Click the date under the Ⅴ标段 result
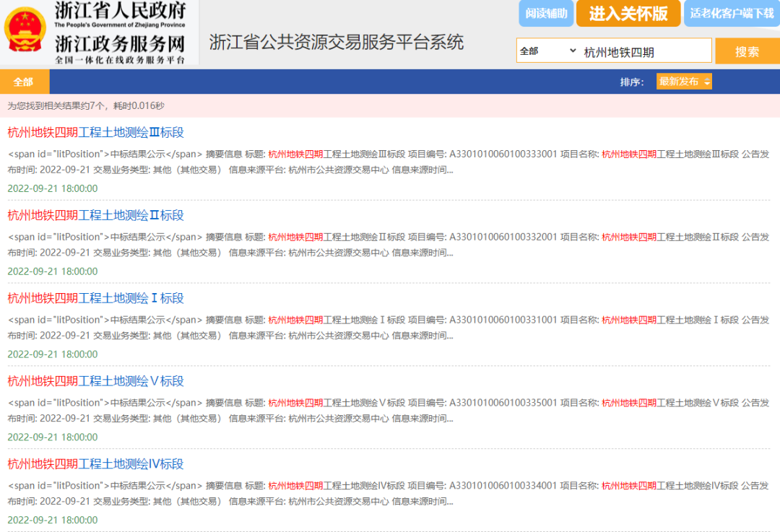This screenshot has width=780, height=532. click(53, 437)
